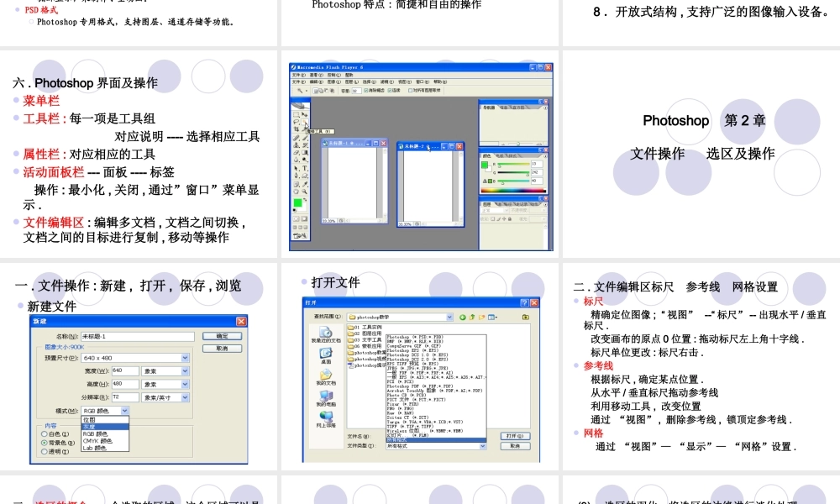Click 取消 in the Open dialog

[515, 445]
